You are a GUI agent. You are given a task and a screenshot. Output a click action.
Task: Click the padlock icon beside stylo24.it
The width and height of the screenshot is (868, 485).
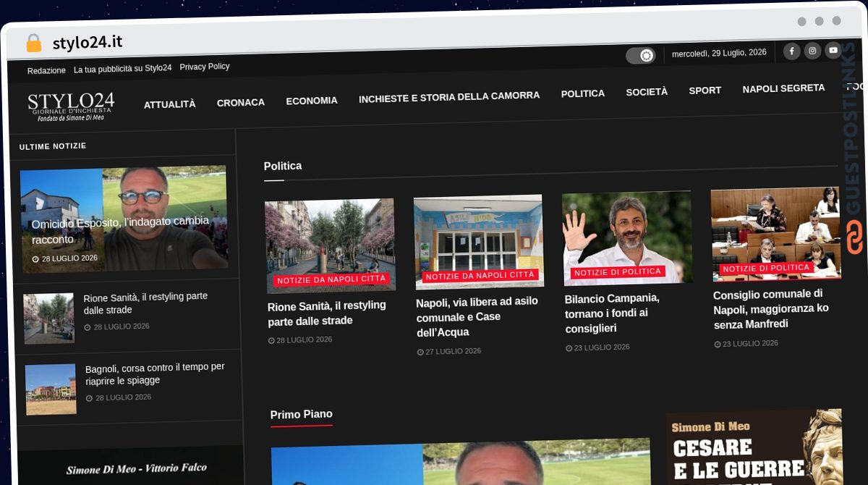point(33,43)
